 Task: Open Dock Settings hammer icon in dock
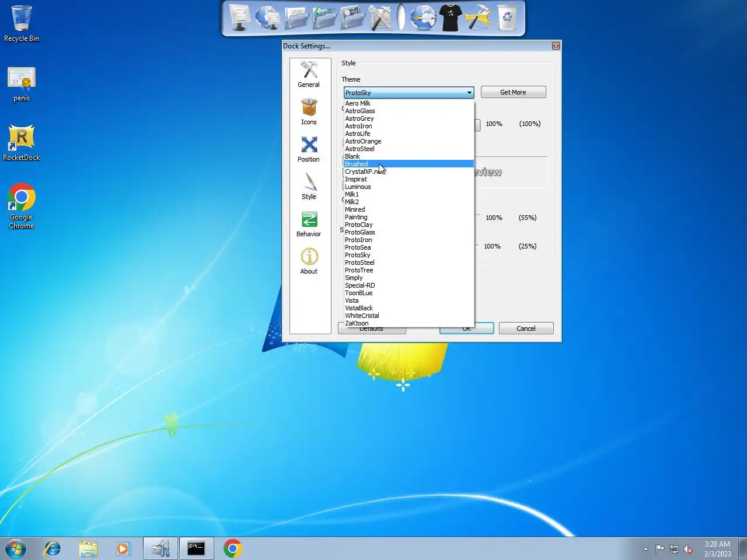click(479, 17)
